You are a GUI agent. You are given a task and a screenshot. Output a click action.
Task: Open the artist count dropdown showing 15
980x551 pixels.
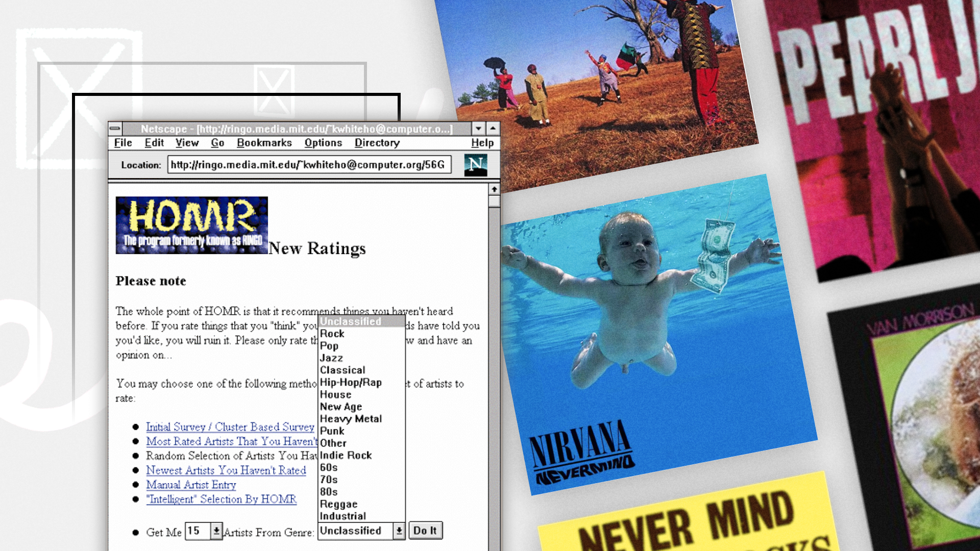[204, 531]
